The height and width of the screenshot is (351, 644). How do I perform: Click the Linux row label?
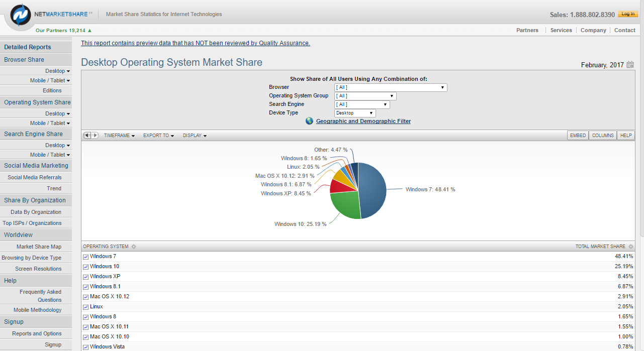click(x=97, y=306)
